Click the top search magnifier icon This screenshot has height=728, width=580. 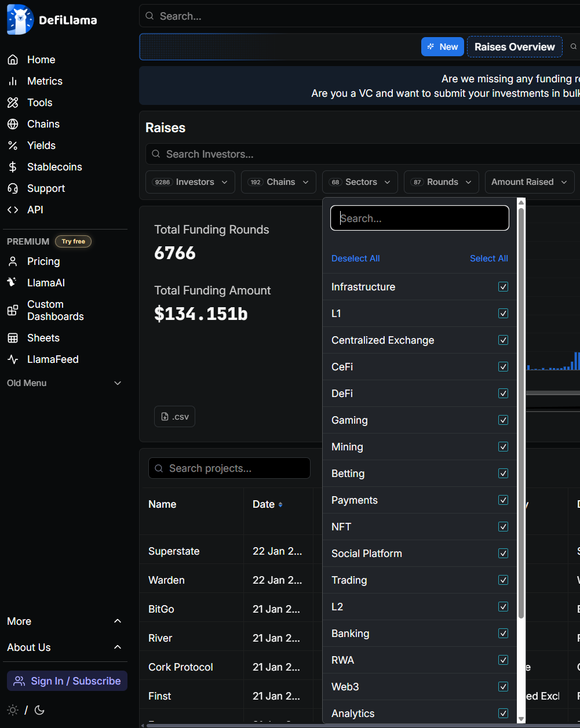[x=150, y=16]
